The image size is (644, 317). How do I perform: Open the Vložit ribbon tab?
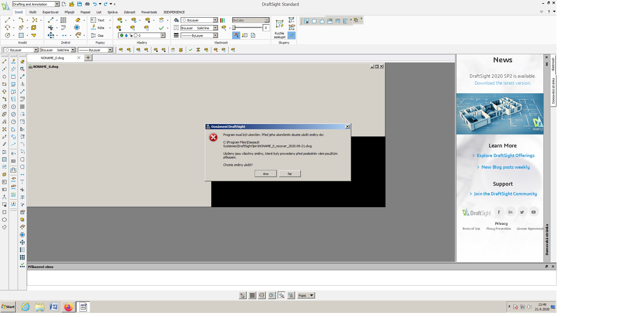33,12
